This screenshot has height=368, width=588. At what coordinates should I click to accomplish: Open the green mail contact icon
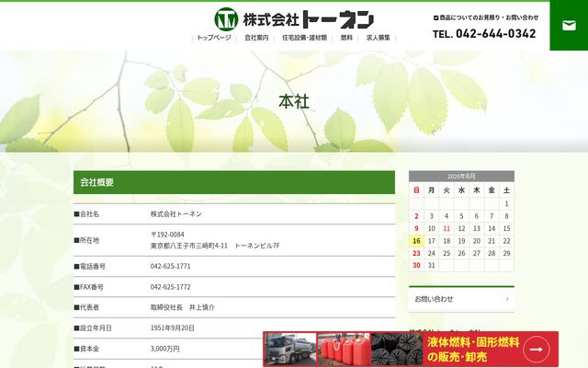[569, 26]
